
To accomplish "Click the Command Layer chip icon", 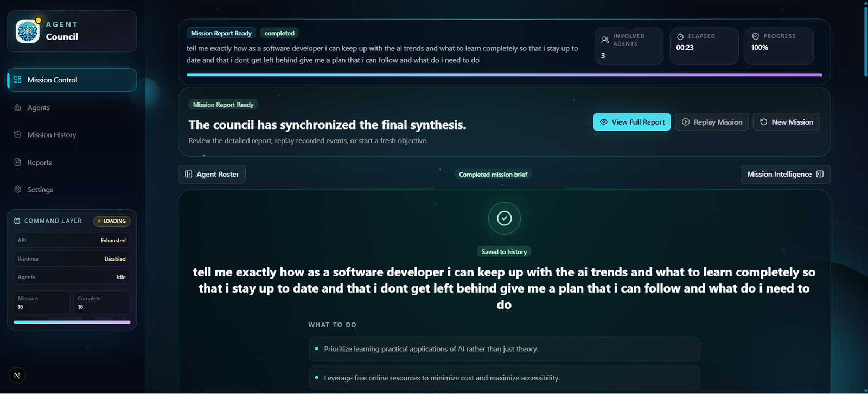I will [17, 221].
